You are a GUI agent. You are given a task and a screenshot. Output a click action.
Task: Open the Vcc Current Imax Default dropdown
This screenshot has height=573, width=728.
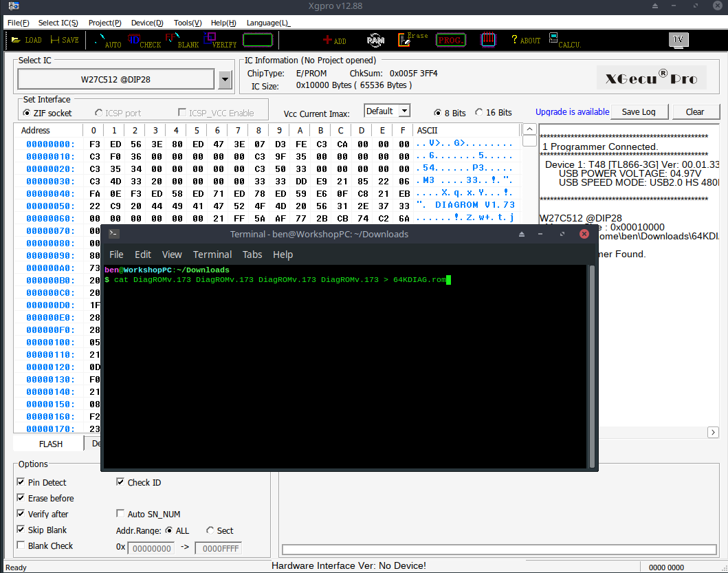405,111
